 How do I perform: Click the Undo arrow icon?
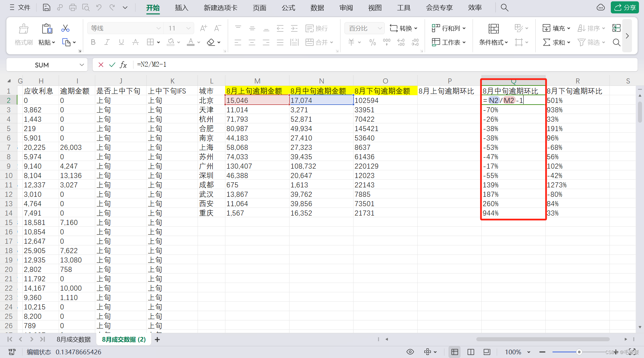click(99, 7)
